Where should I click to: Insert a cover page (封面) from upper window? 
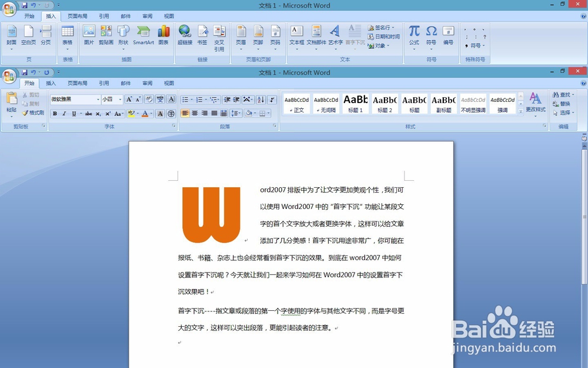tap(12, 38)
